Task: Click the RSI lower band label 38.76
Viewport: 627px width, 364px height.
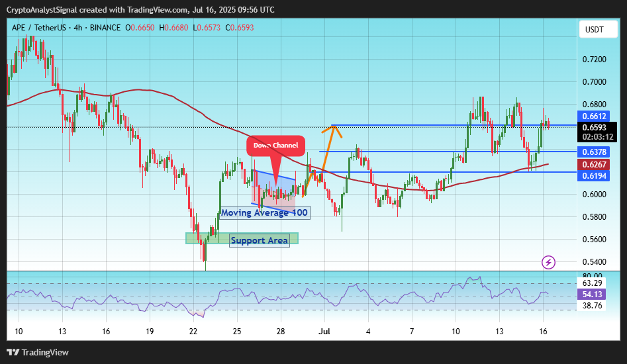Action: tap(592, 306)
